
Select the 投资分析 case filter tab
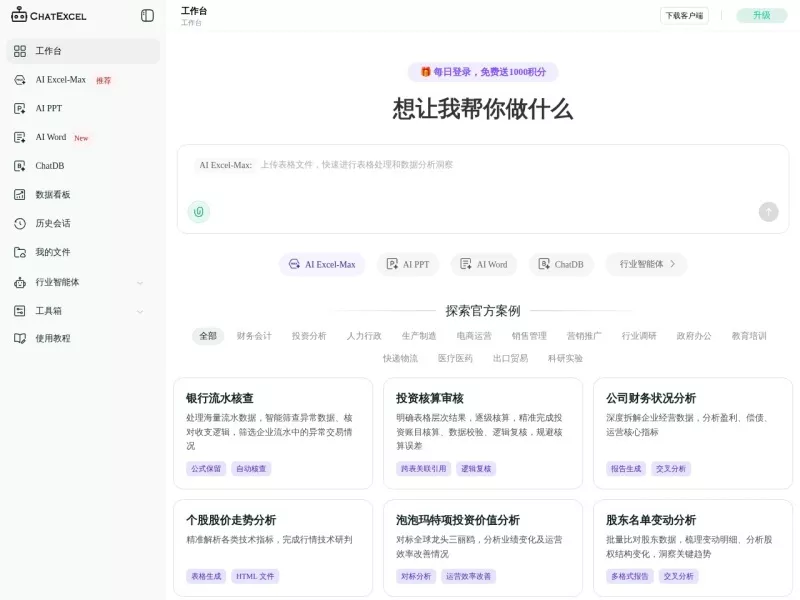pyautogui.click(x=309, y=336)
